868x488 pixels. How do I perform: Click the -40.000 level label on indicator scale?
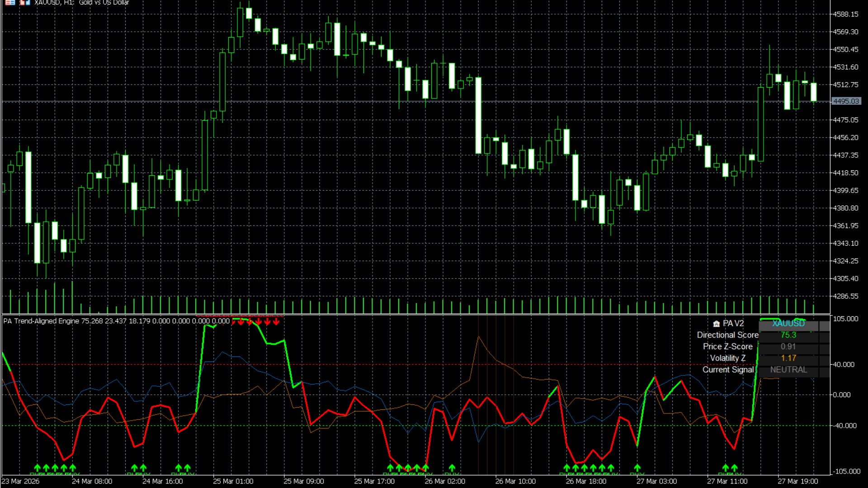click(844, 426)
